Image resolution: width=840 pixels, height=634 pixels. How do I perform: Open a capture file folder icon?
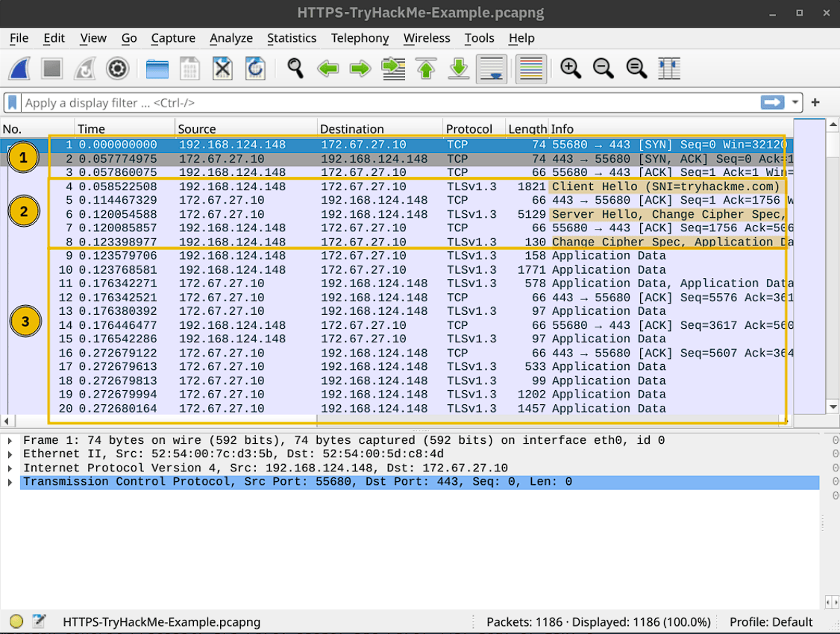(157, 69)
